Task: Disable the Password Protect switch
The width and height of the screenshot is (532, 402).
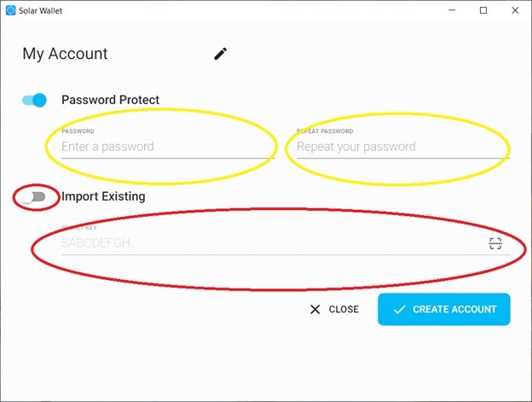Action: click(x=34, y=100)
